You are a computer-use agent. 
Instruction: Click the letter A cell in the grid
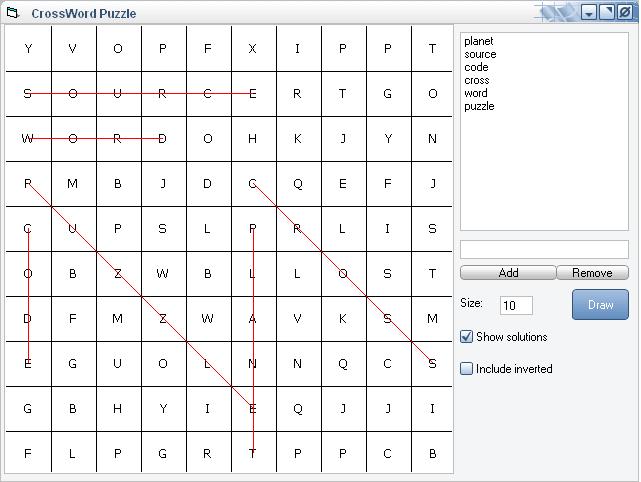(253, 319)
